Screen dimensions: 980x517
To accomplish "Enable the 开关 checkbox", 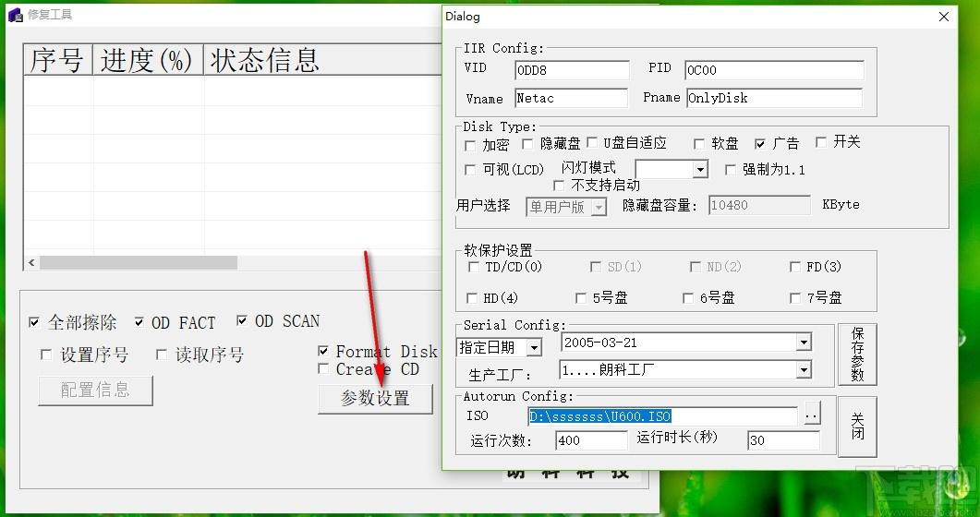I will (821, 142).
